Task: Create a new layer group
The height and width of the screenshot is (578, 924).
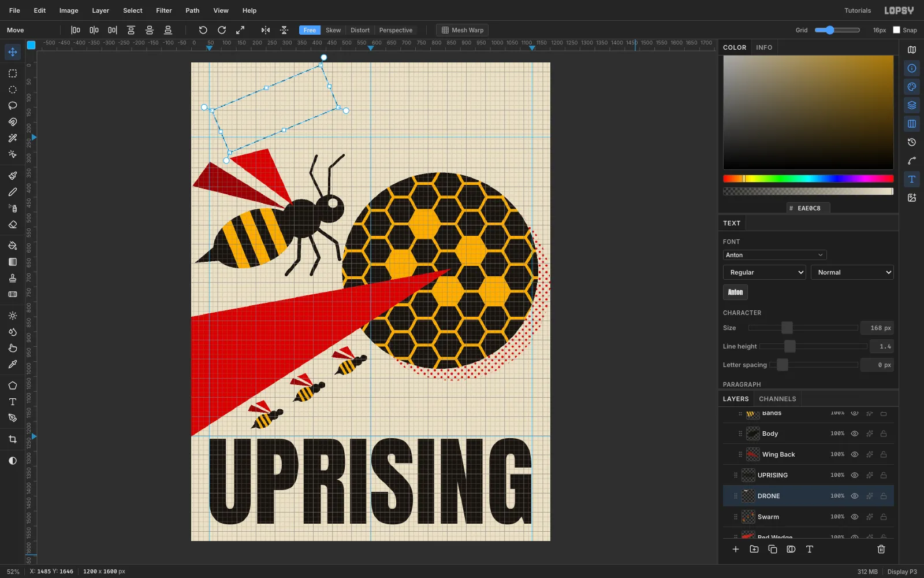Action: 754,549
